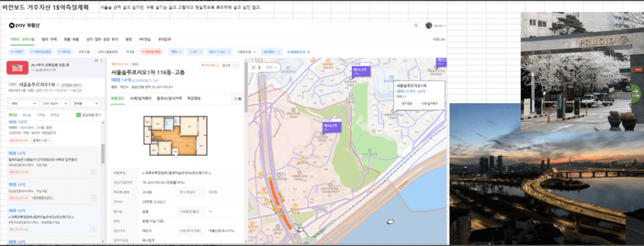Toggle the 재개발 filter chip
Viewport: 644px width, 246px height.
pyautogui.click(x=130, y=52)
